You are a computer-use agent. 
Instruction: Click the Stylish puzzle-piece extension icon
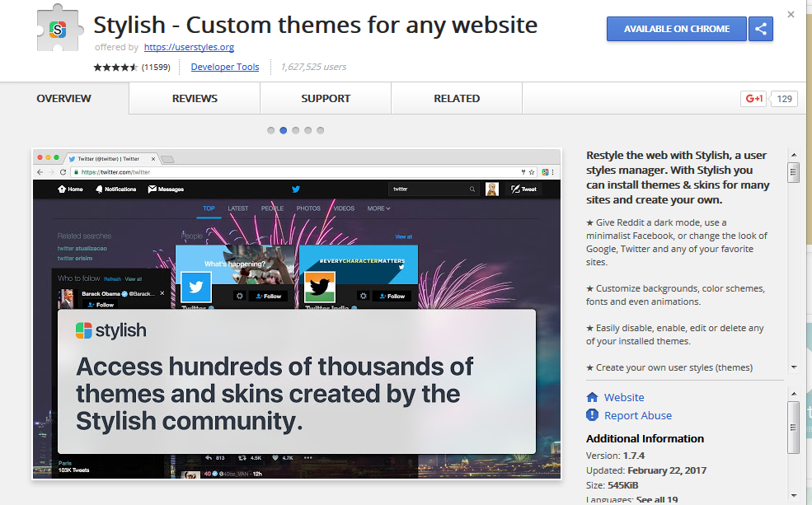click(x=59, y=28)
